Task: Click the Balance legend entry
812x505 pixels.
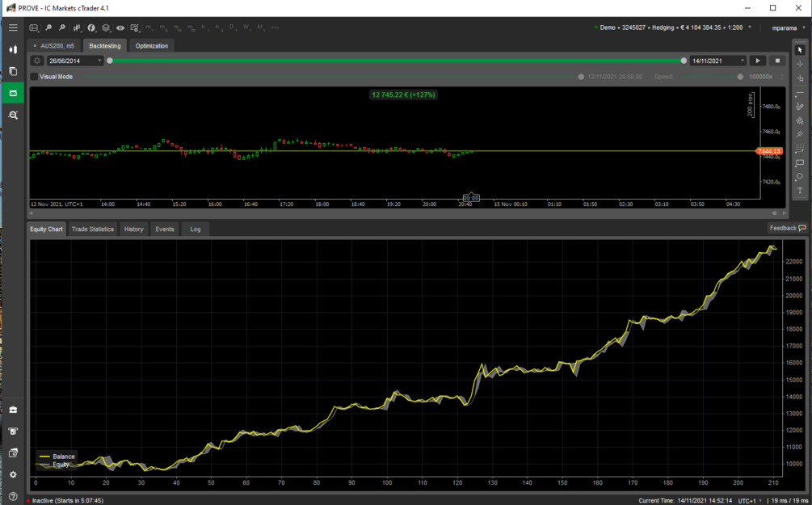Action: point(57,457)
